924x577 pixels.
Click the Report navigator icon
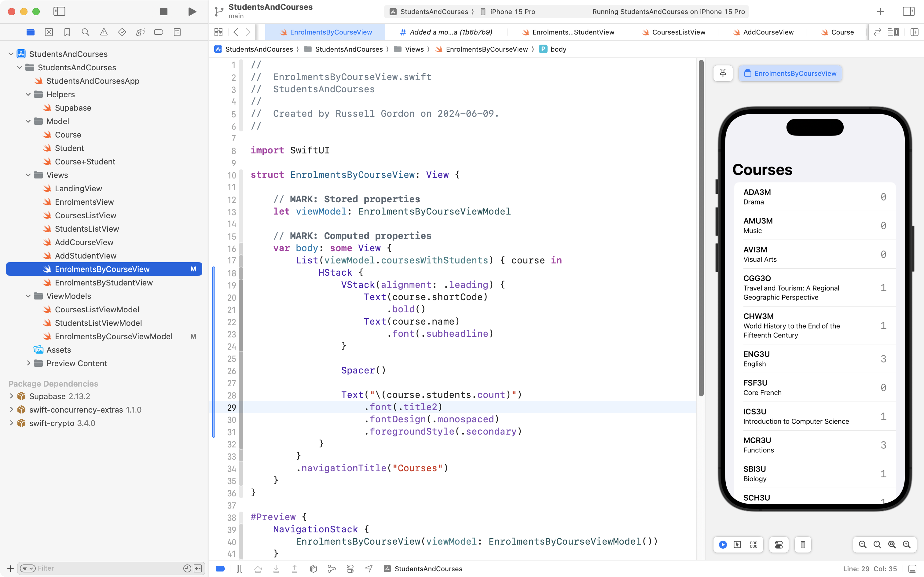click(x=177, y=32)
